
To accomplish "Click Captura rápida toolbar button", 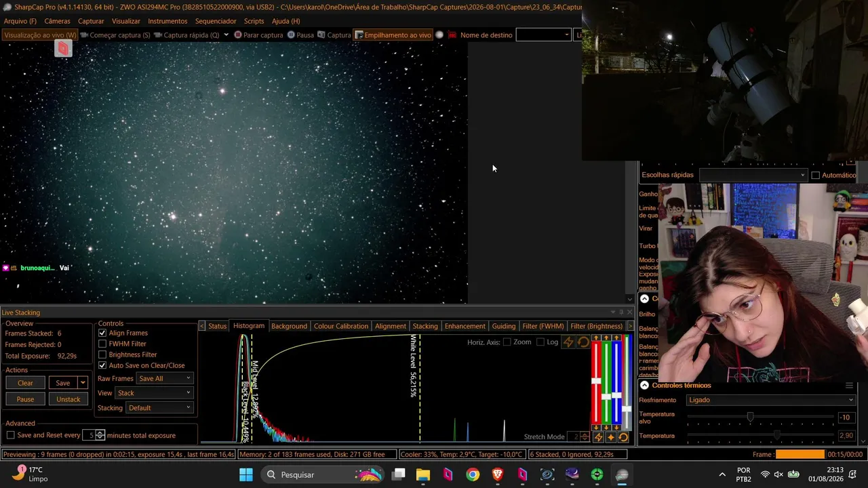I will (x=186, y=35).
